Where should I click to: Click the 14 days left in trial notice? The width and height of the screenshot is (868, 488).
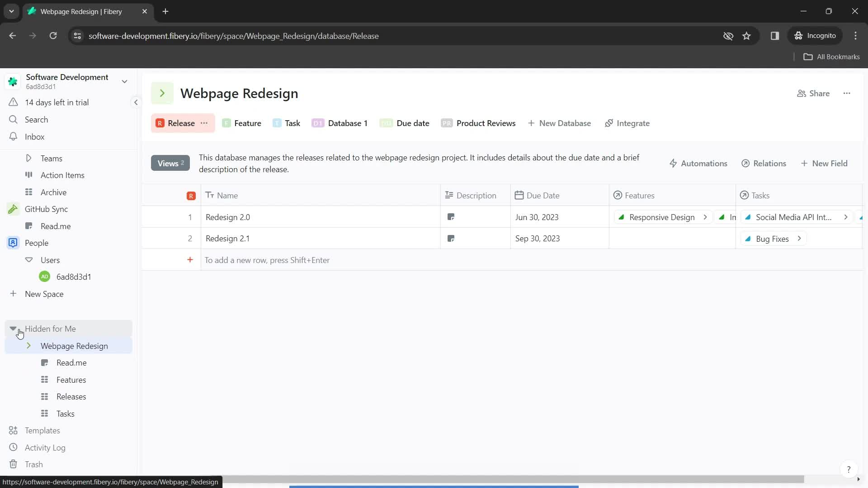pyautogui.click(x=57, y=103)
